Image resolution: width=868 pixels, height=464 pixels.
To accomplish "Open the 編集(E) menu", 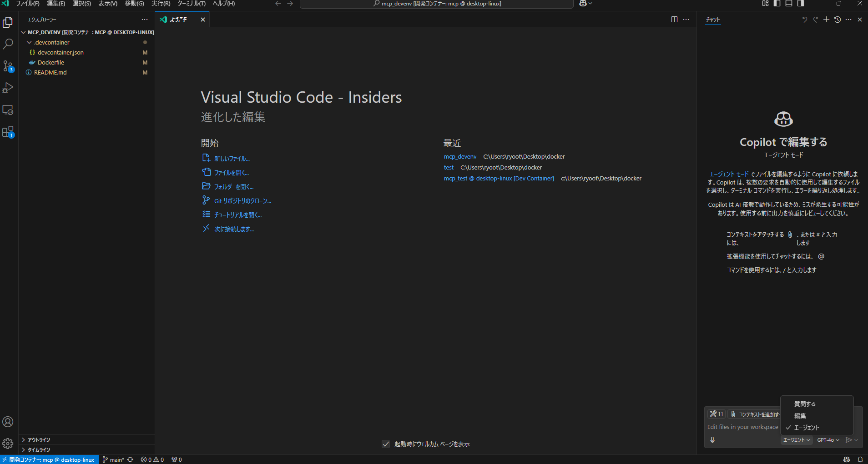I will pos(56,4).
